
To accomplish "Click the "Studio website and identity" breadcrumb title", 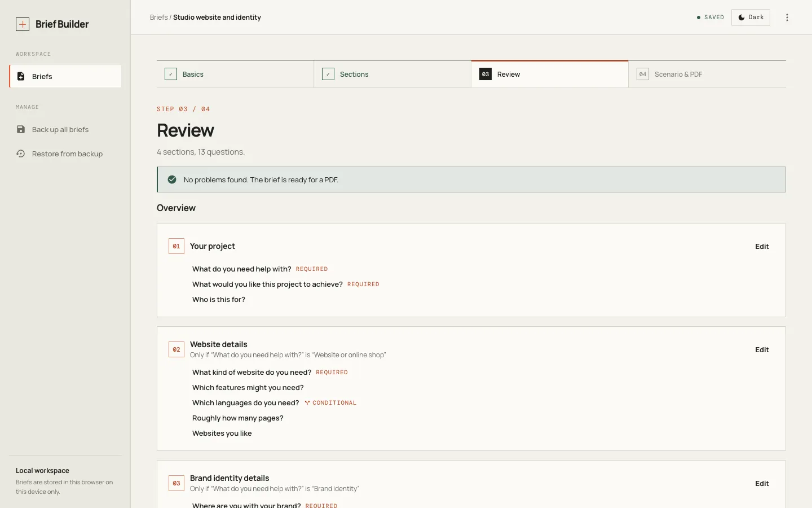I will click(217, 17).
